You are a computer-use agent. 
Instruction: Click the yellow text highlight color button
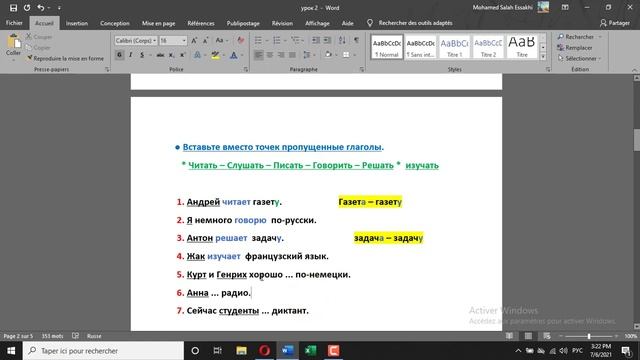point(216,55)
